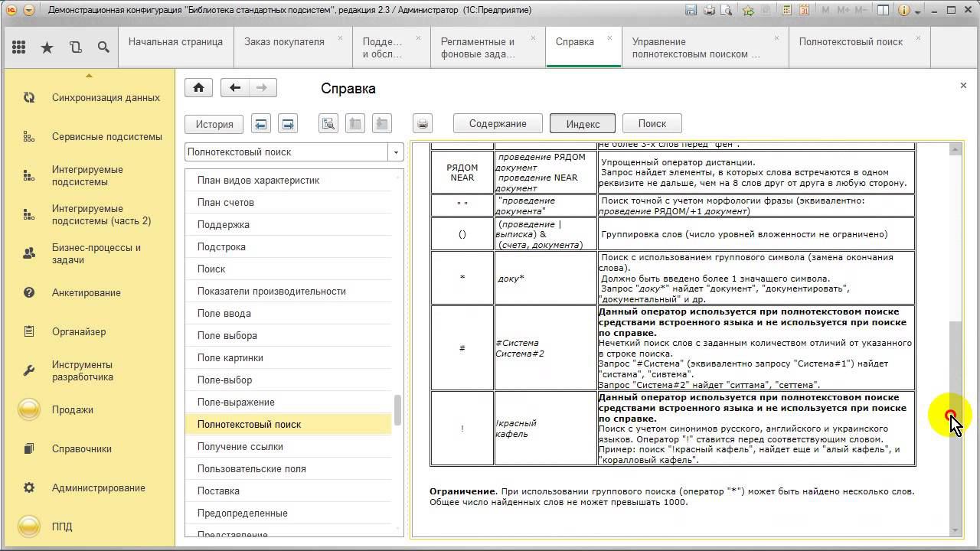This screenshot has height=551, width=980.
Task: Click the next help page icon
Action: coord(287,124)
